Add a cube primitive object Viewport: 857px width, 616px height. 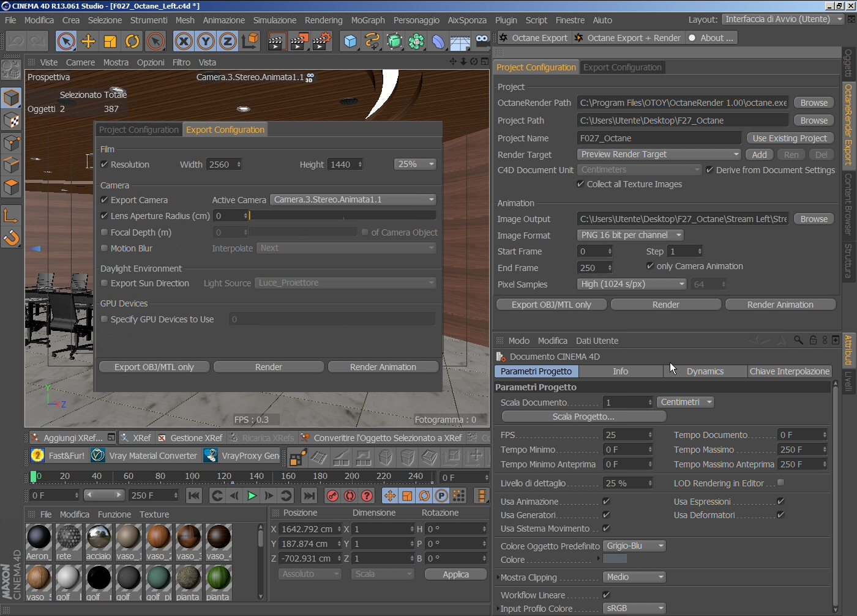click(350, 41)
